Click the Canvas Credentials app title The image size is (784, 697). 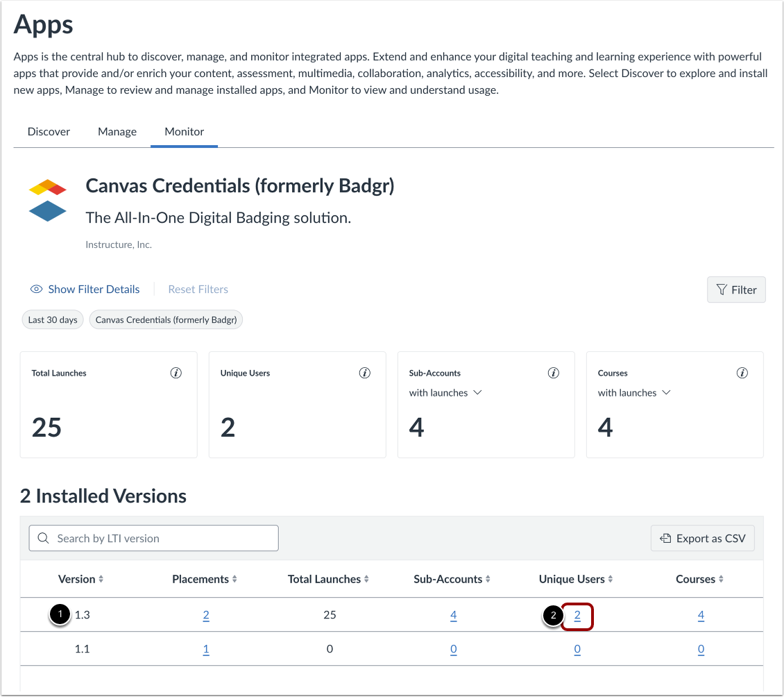(240, 186)
